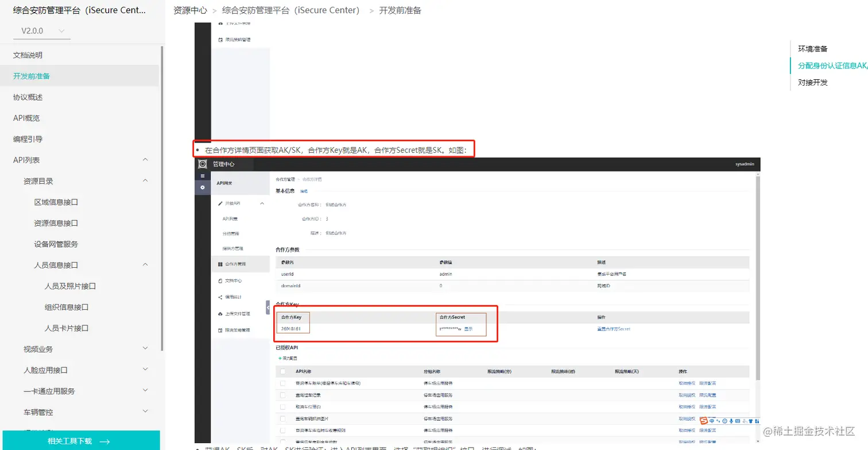Select 开发前准备 in the sidebar
The width and height of the screenshot is (868, 450).
point(32,76)
